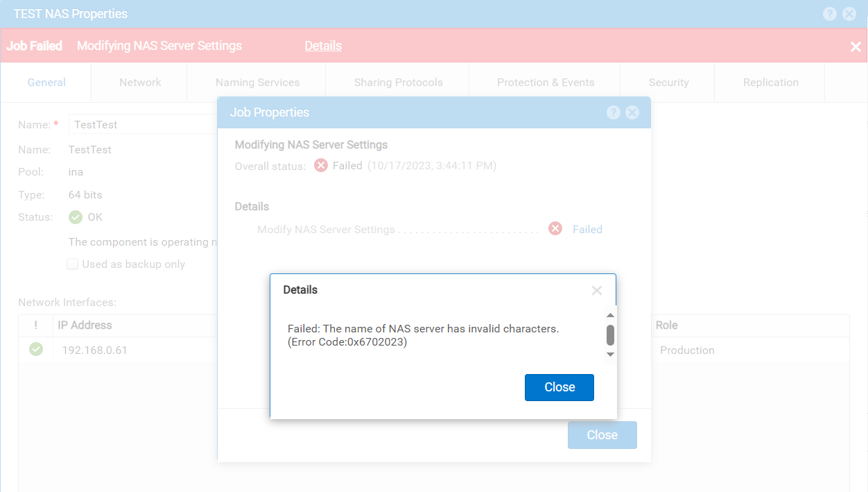The width and height of the screenshot is (868, 492).
Task: Click the Failed status icon beside Overall status
Action: 320,166
